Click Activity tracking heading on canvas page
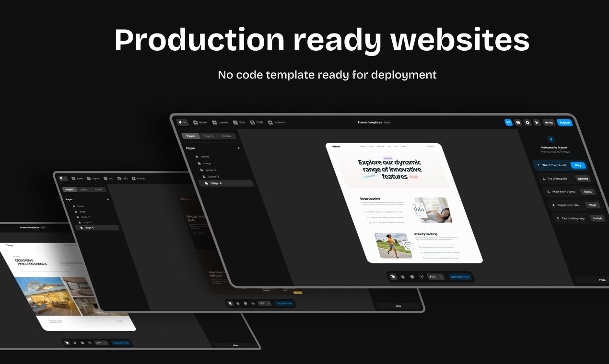This screenshot has height=364, width=609. pos(426,234)
